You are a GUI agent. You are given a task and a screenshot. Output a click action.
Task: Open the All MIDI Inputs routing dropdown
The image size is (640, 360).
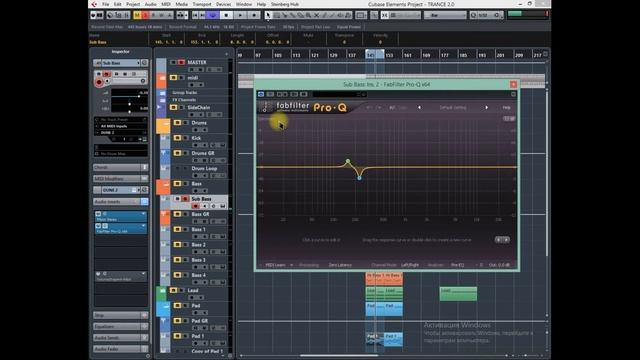coord(121,126)
